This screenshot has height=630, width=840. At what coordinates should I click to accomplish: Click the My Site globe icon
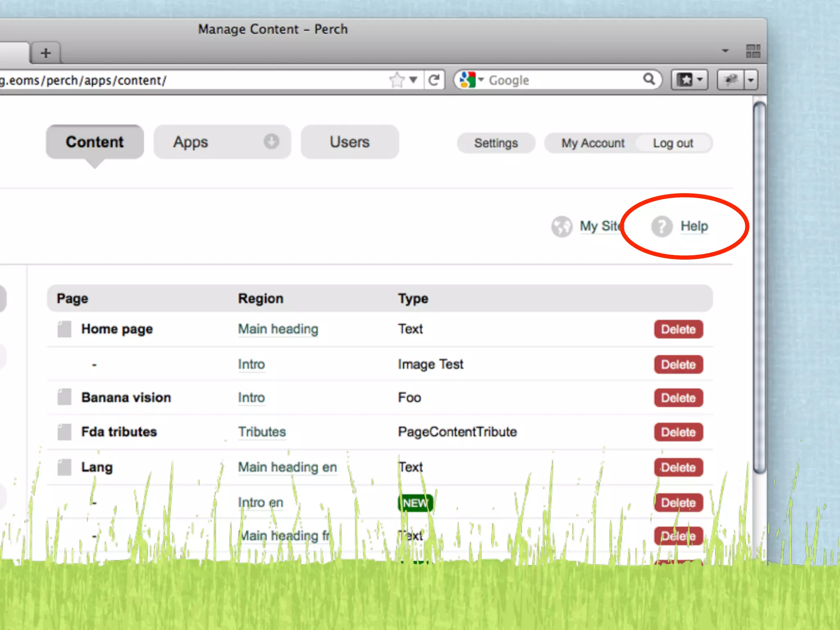[562, 226]
